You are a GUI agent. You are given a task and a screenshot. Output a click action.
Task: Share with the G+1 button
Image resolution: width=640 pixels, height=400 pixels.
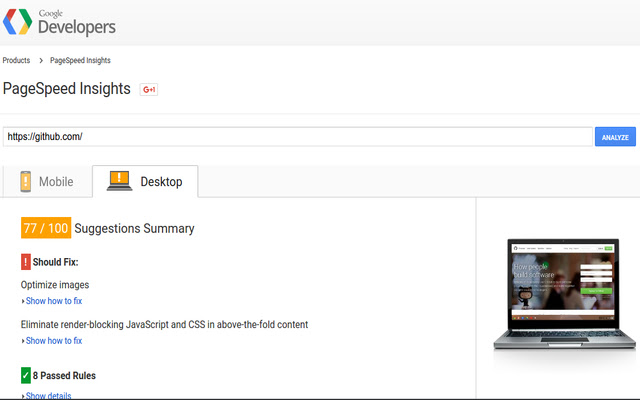[x=149, y=89]
